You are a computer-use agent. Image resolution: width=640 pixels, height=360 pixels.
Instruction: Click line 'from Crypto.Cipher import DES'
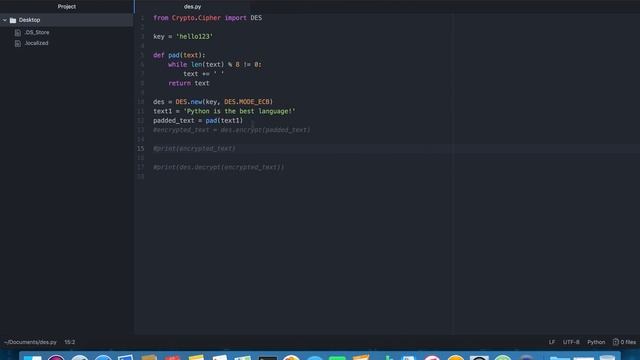click(x=207, y=18)
